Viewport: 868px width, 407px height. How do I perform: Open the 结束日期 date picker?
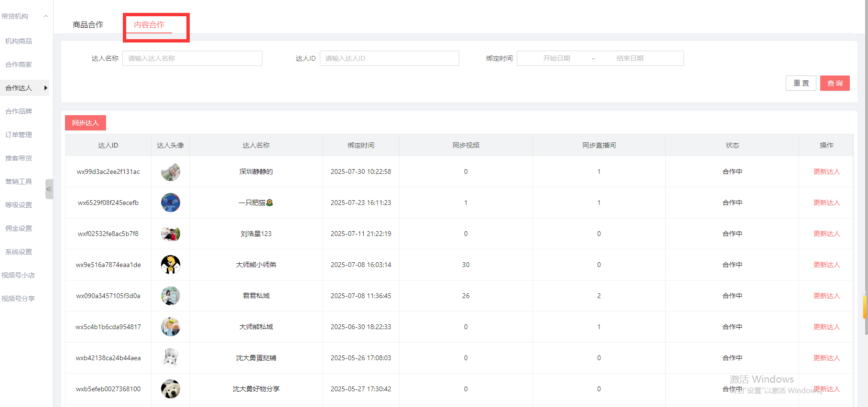point(629,58)
